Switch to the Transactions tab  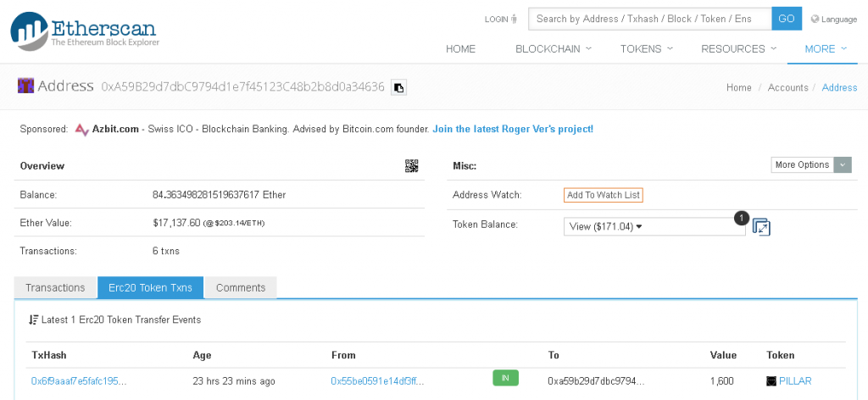55,287
